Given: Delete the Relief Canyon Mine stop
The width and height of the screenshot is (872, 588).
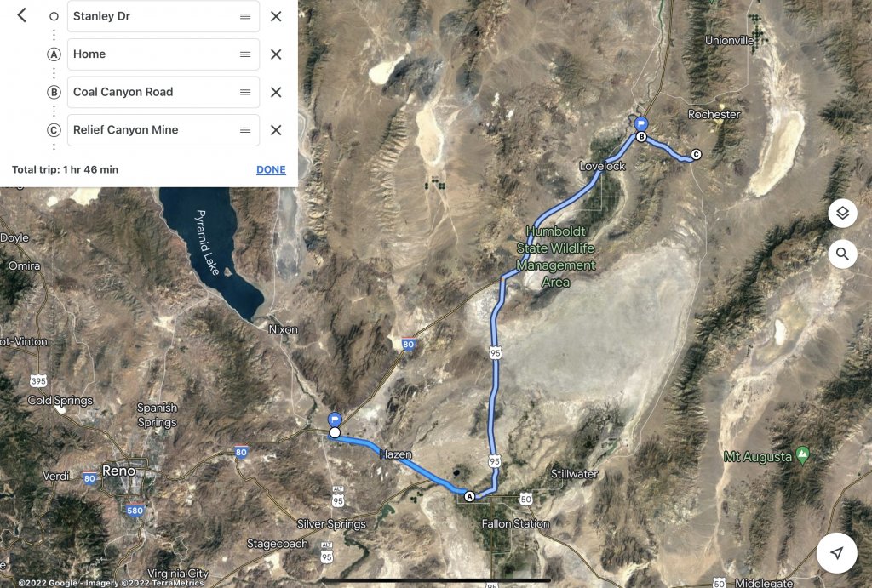Looking at the screenshot, I should click(276, 130).
